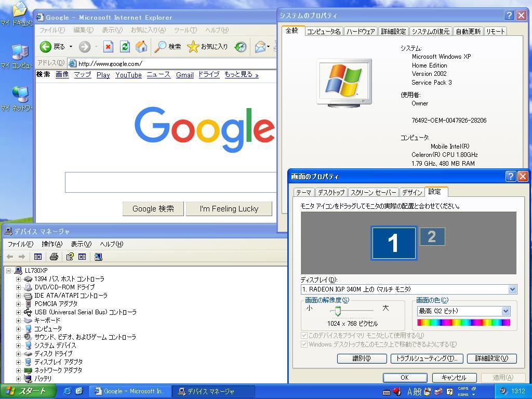The image size is (532, 399).
Task: Expand the ネットワーク アダプタ node
Action: 18,370
